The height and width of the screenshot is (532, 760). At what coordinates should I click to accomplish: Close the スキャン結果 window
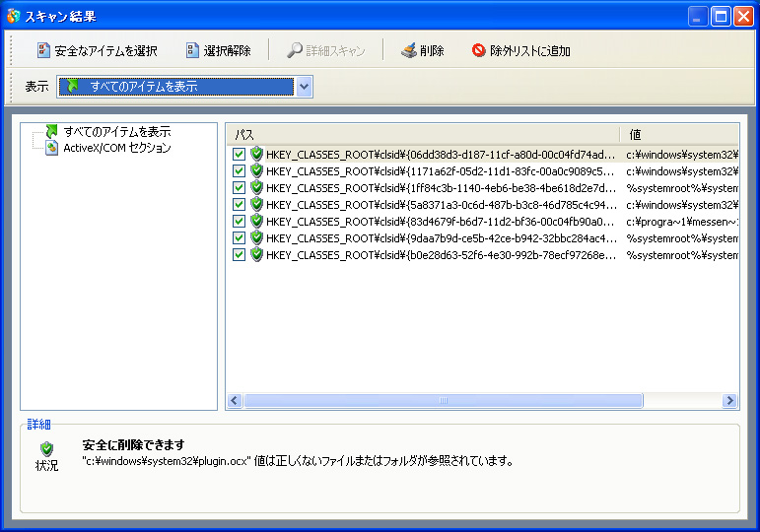tap(743, 17)
